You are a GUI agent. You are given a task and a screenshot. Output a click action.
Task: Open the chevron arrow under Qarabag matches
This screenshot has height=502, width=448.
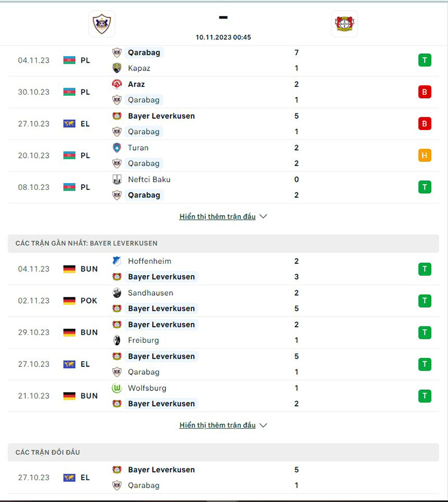(263, 216)
